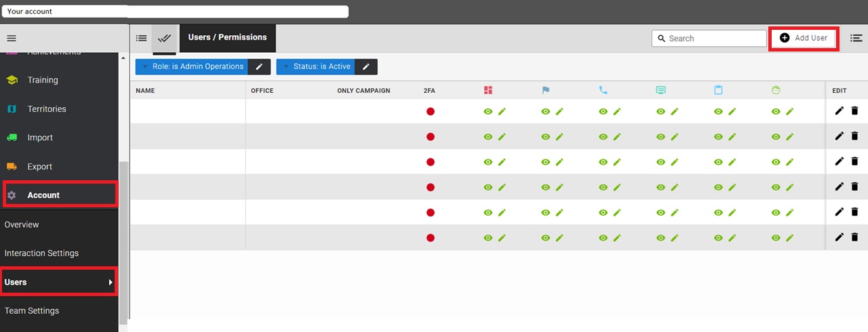868x332 pixels.
Task: Select the Users / Permissions tab
Action: (x=228, y=38)
